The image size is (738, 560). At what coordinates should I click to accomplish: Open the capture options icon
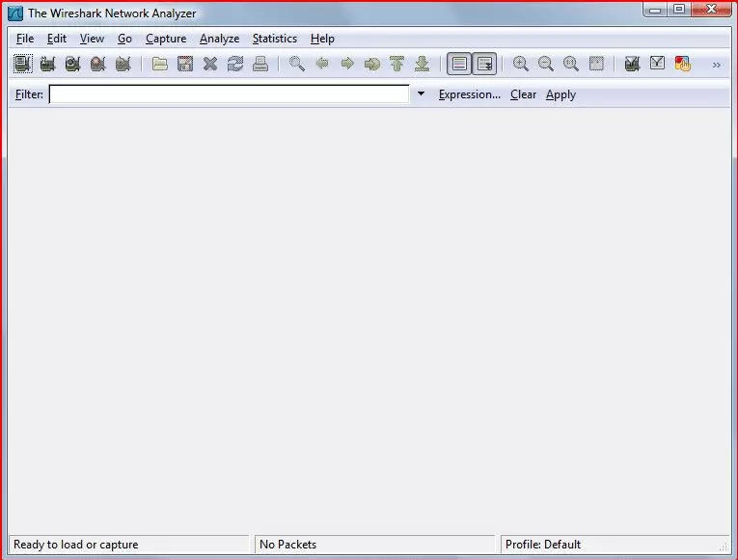(x=47, y=64)
